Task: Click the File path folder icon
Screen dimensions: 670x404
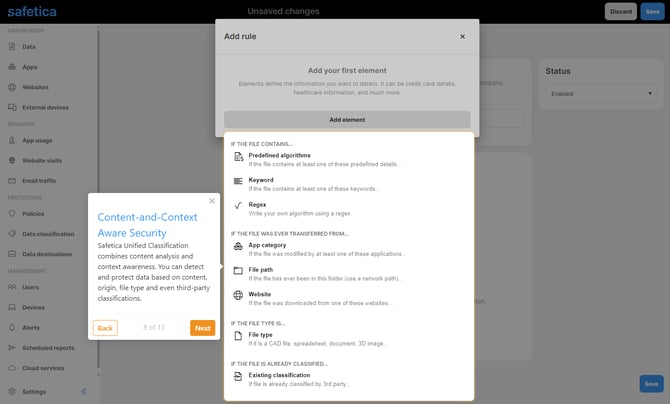Action: click(237, 271)
